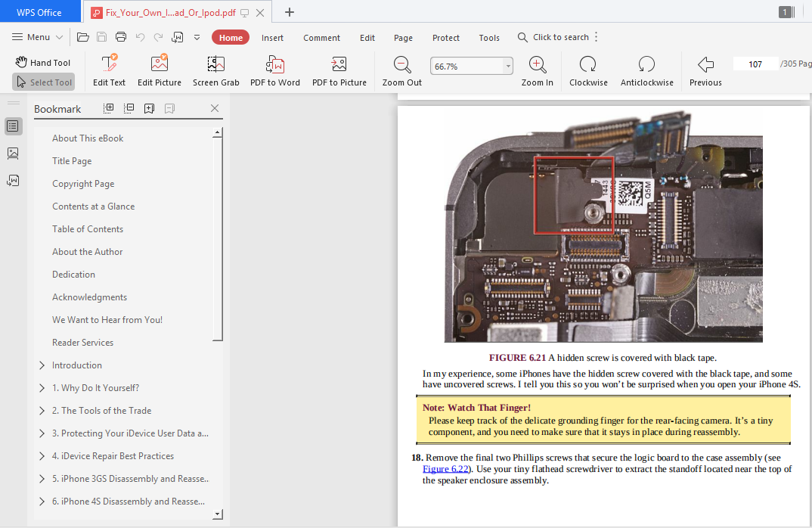The image size is (812, 528).
Task: Switch to the Home tab
Action: tap(231, 37)
